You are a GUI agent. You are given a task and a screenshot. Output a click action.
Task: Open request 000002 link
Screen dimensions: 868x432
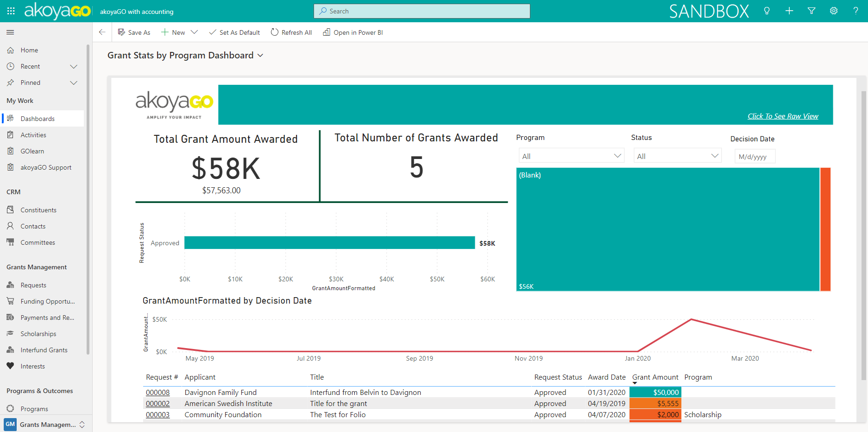coord(157,403)
